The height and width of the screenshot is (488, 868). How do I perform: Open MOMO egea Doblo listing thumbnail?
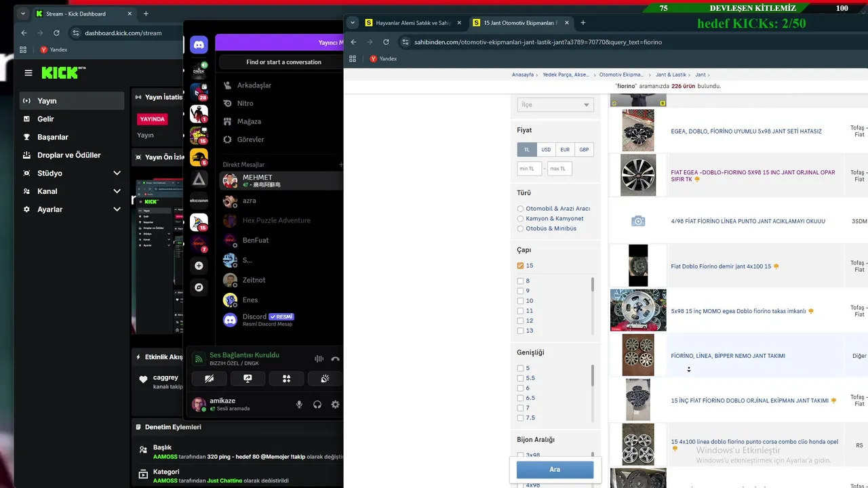(x=638, y=310)
